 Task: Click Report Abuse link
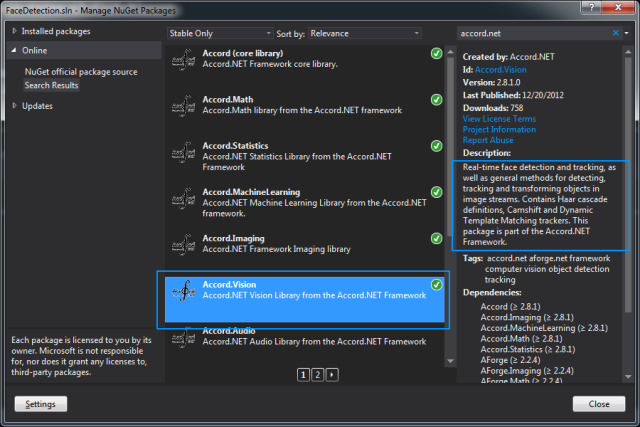pyautogui.click(x=488, y=140)
